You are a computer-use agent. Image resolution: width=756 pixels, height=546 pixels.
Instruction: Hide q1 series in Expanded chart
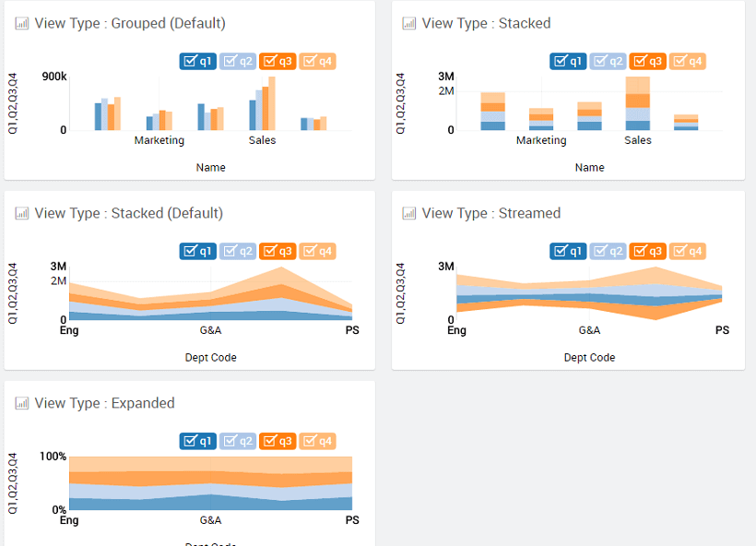coord(198,442)
